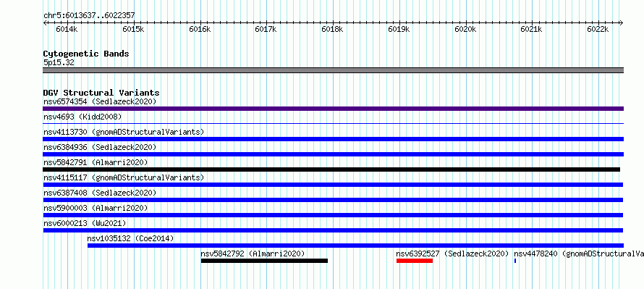Open the nsv4478240 gnomAD variant label
The width and height of the screenshot is (644, 289).
point(579,254)
